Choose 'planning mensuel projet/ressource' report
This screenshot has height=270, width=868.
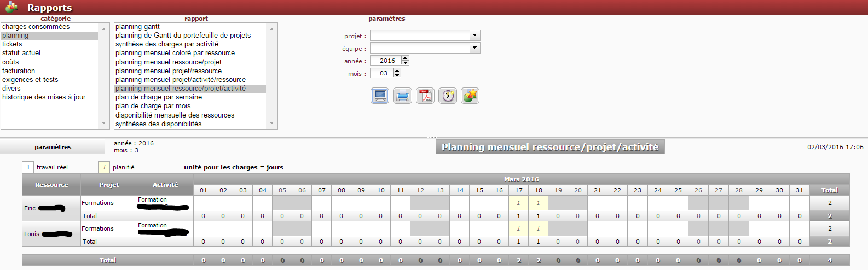(x=190, y=71)
